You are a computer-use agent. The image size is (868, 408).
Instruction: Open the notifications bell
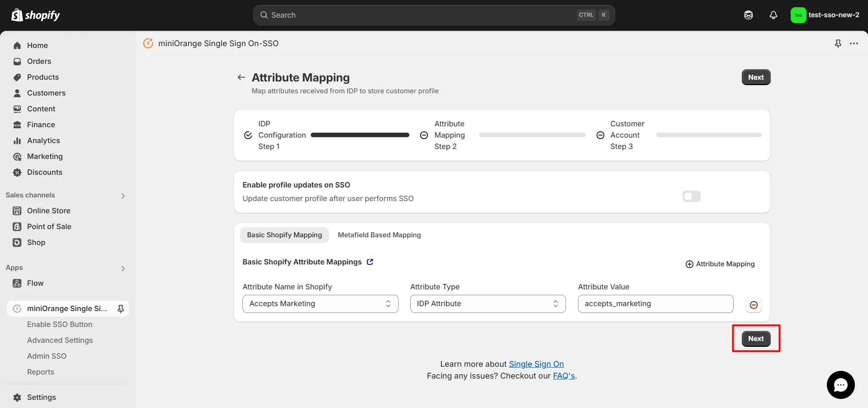[x=773, y=15]
